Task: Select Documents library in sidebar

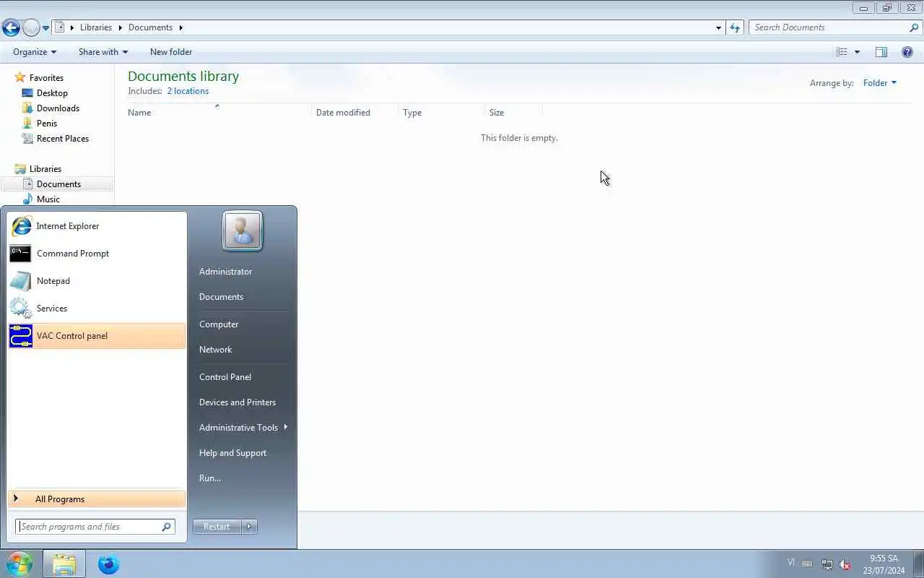Action: click(58, 184)
